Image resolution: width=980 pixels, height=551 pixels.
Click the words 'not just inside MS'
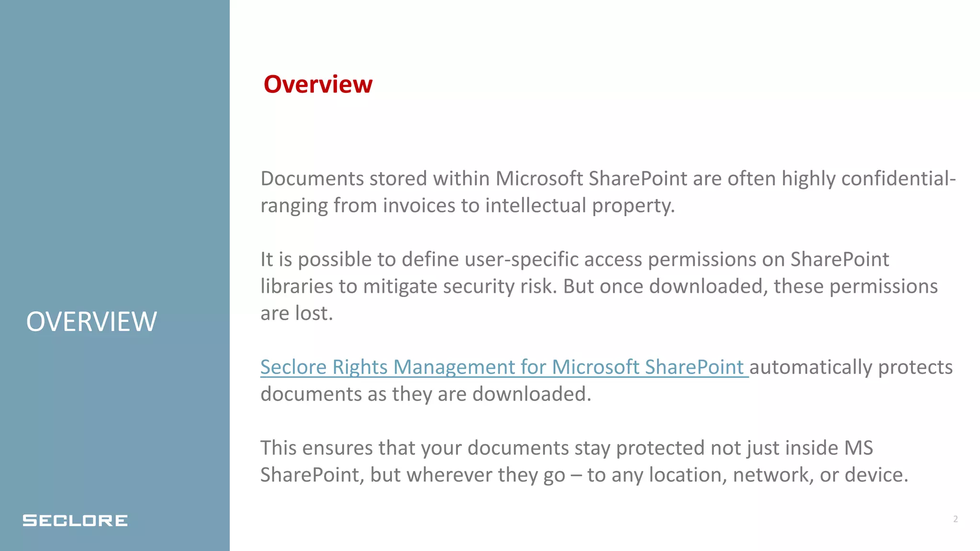pos(792,448)
